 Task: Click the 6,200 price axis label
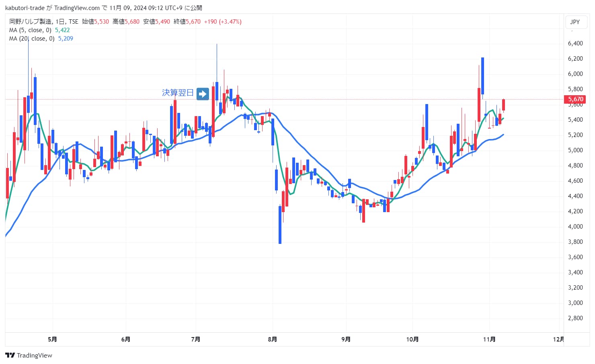coord(575,59)
